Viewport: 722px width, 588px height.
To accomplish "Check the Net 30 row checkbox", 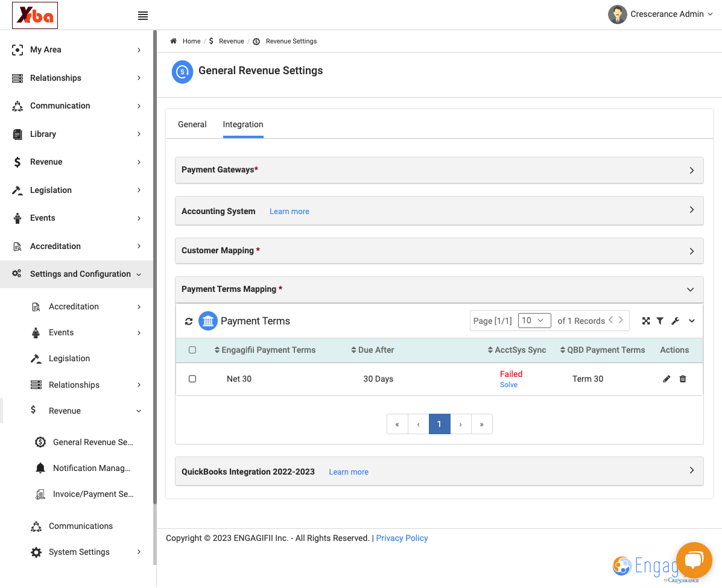I will (192, 379).
